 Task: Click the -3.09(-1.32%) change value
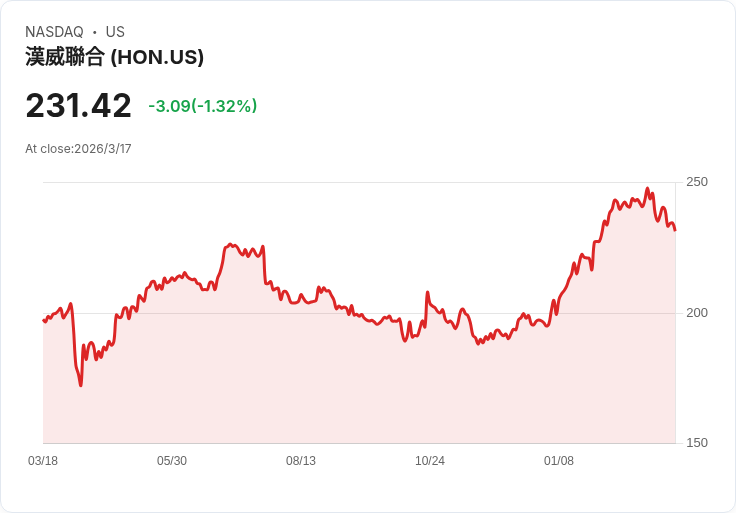tap(203, 106)
